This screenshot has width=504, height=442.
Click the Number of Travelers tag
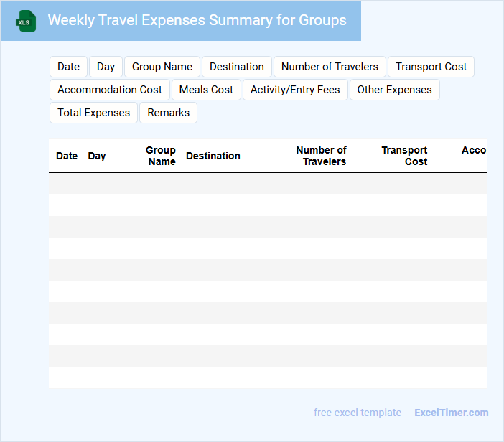click(330, 67)
